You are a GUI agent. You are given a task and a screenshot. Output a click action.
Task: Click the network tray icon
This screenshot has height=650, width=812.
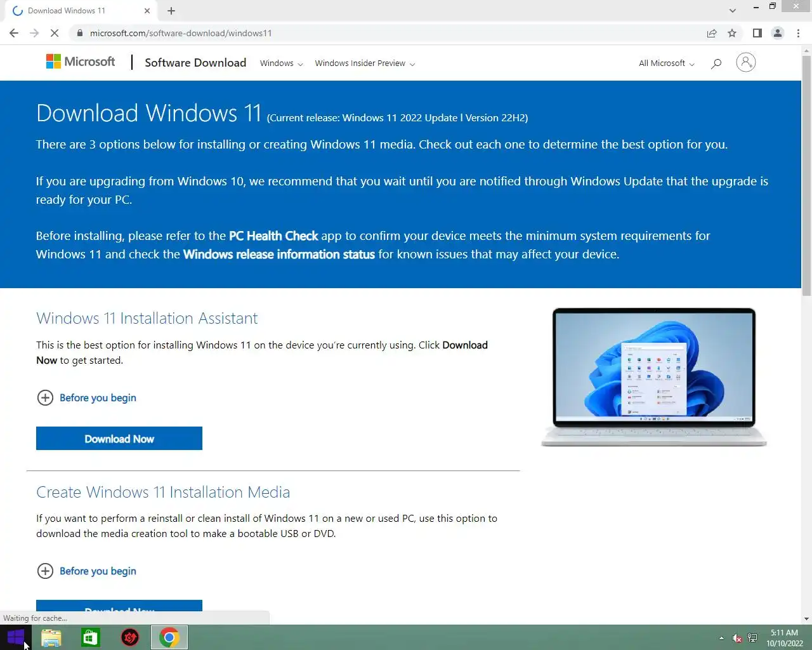[x=752, y=638]
